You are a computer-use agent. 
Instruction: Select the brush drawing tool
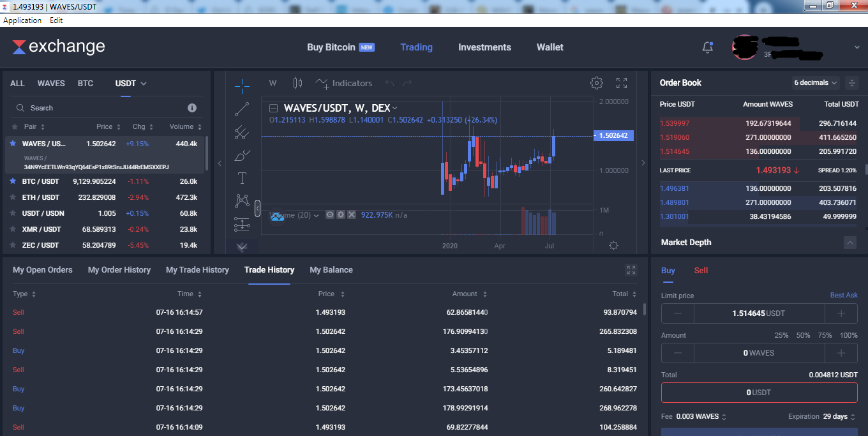(242, 155)
